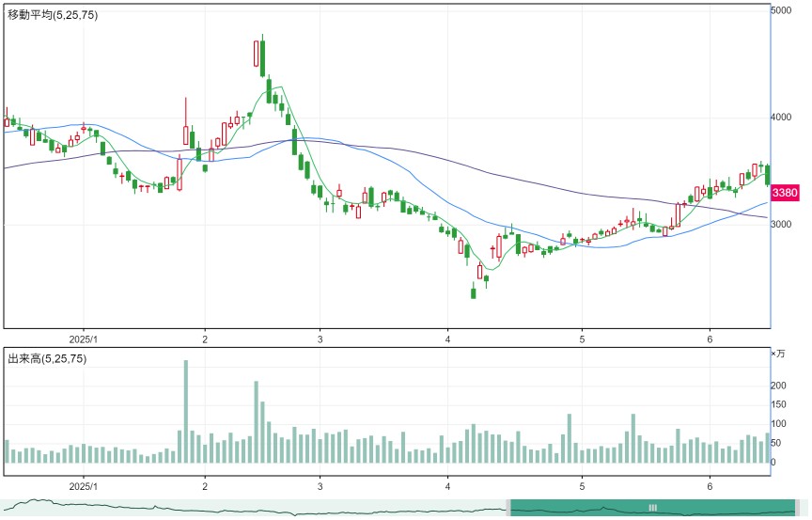
Task: Click the 2025/1 date label under the price chart
Action: coord(84,339)
